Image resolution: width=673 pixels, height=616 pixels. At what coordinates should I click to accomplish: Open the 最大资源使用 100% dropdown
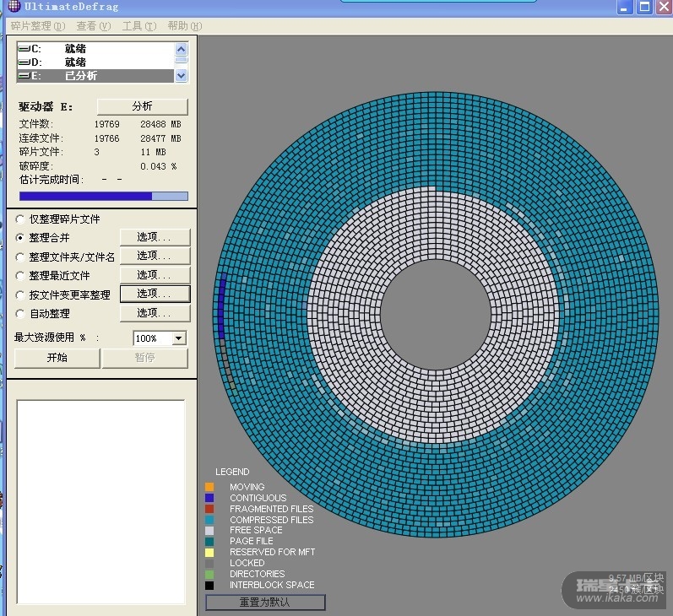point(178,338)
